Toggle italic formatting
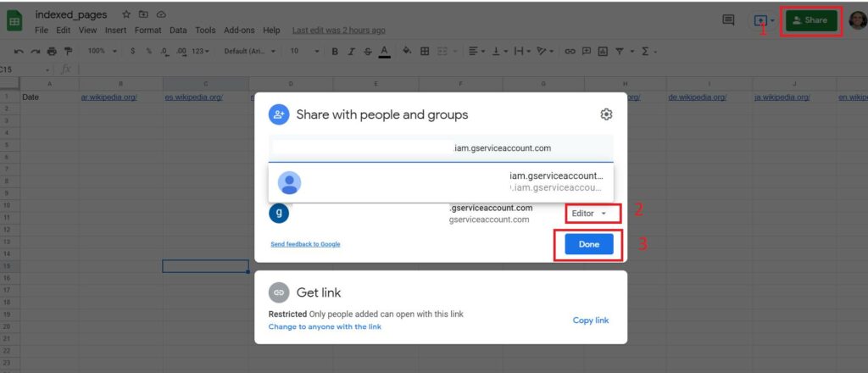Image resolution: width=868 pixels, height=373 pixels. 351,52
